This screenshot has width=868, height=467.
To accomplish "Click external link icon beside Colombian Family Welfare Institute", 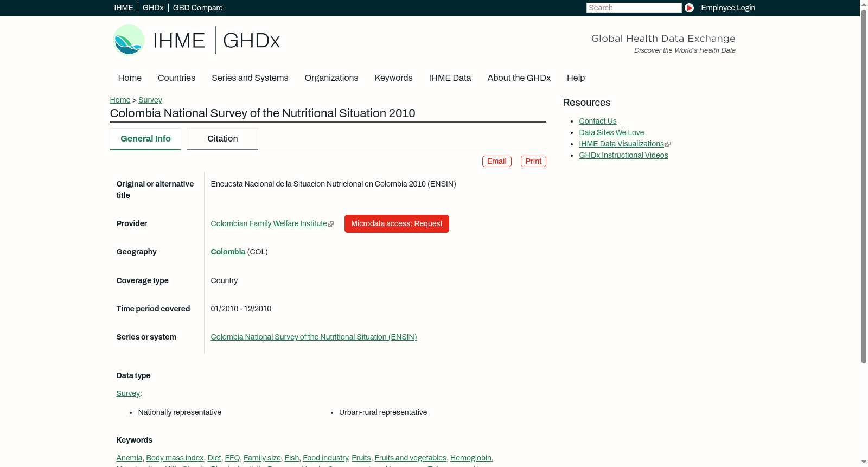I will pyautogui.click(x=331, y=224).
